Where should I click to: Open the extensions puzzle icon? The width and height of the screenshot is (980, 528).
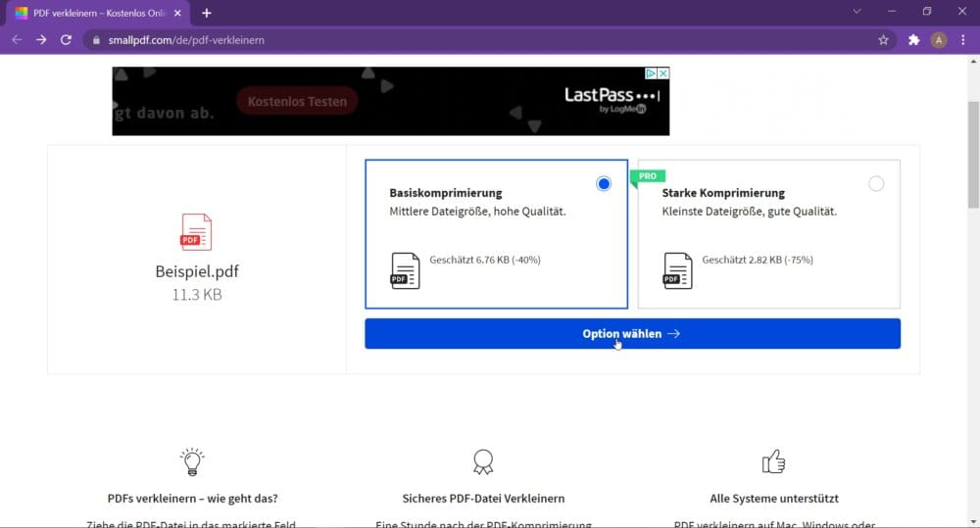913,40
